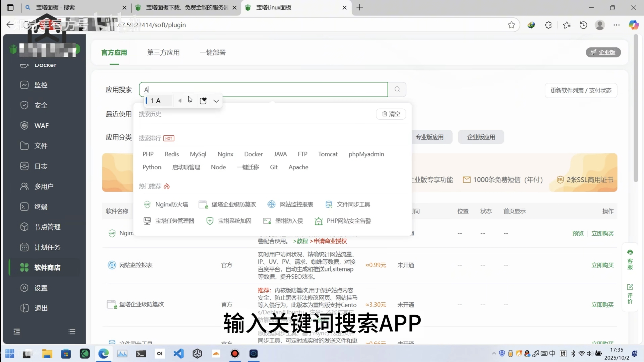This screenshot has width=644, height=362.
Task: Click the page vertical scrollbar
Action: pyautogui.click(x=636, y=108)
